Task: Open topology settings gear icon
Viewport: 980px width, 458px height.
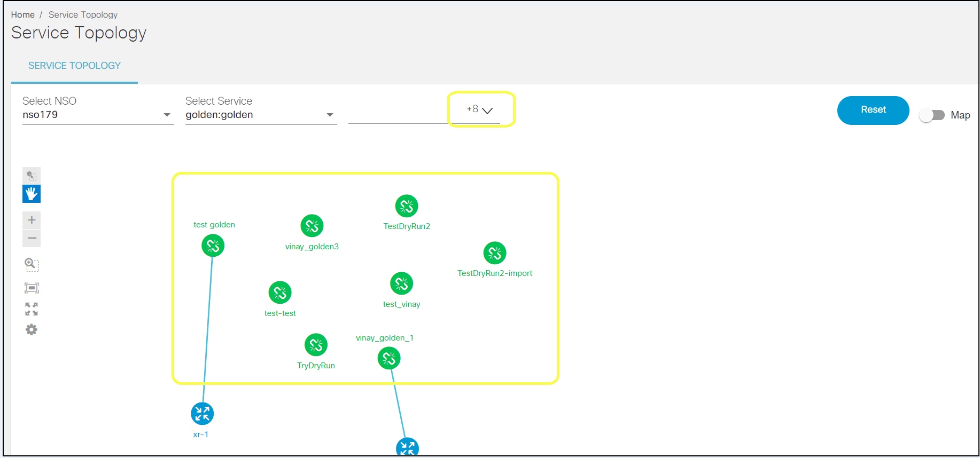Action: pyautogui.click(x=32, y=330)
